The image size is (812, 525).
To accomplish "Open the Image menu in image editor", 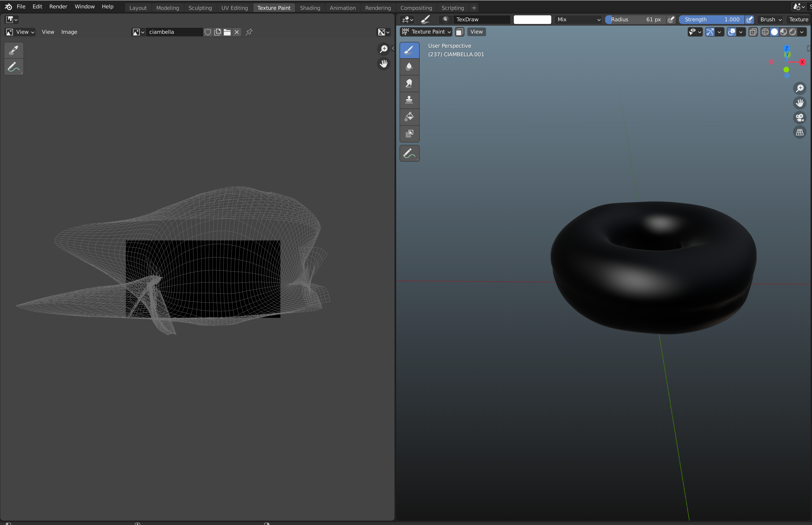I will [69, 32].
